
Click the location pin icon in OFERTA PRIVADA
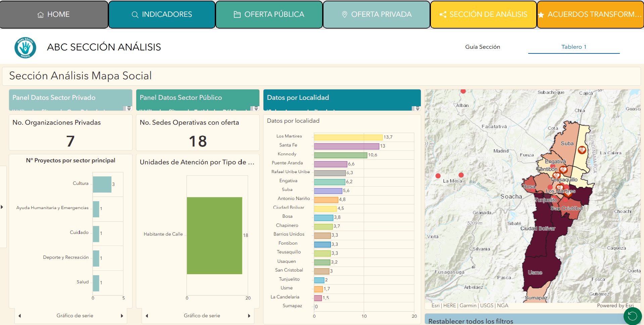344,15
